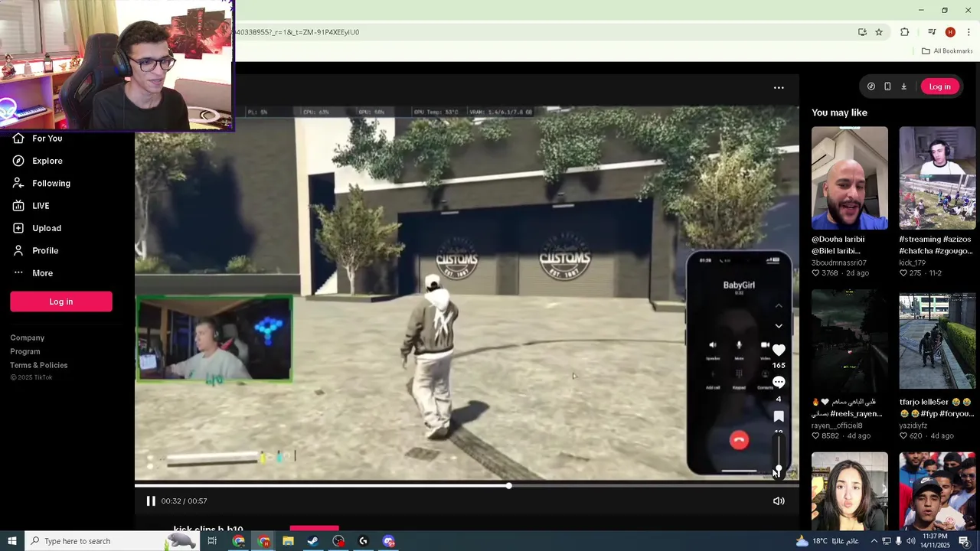Open the Terms & Policies link
Viewport: 980px width, 551px height.
click(x=39, y=365)
